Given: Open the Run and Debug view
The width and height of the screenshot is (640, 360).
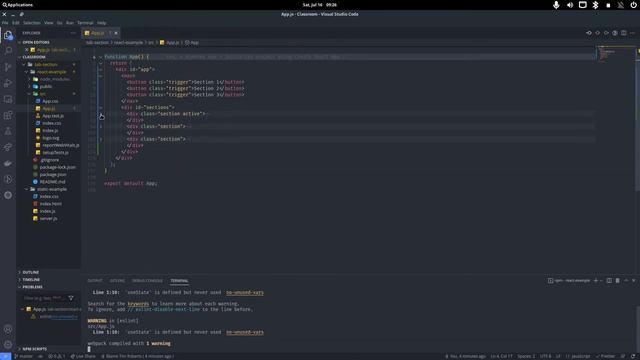Looking at the screenshot, I should pyautogui.click(x=8, y=83).
